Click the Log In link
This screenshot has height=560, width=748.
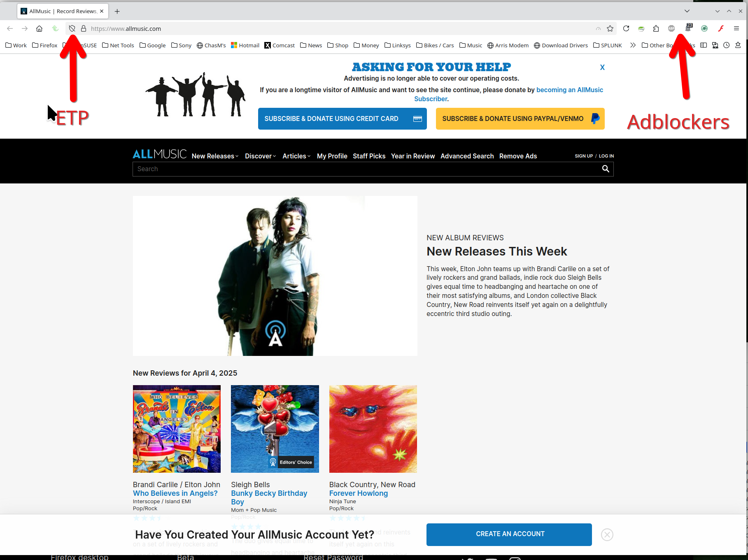pos(606,156)
